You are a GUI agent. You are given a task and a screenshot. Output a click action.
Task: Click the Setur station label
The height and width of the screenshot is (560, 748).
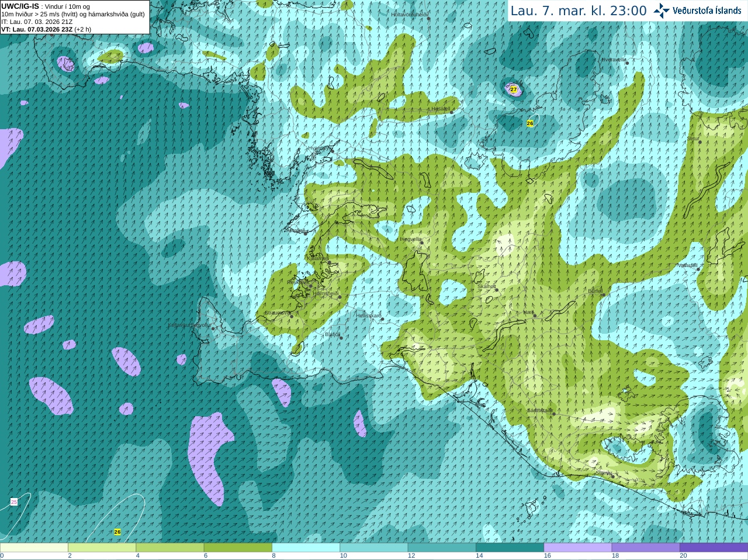click(693, 139)
